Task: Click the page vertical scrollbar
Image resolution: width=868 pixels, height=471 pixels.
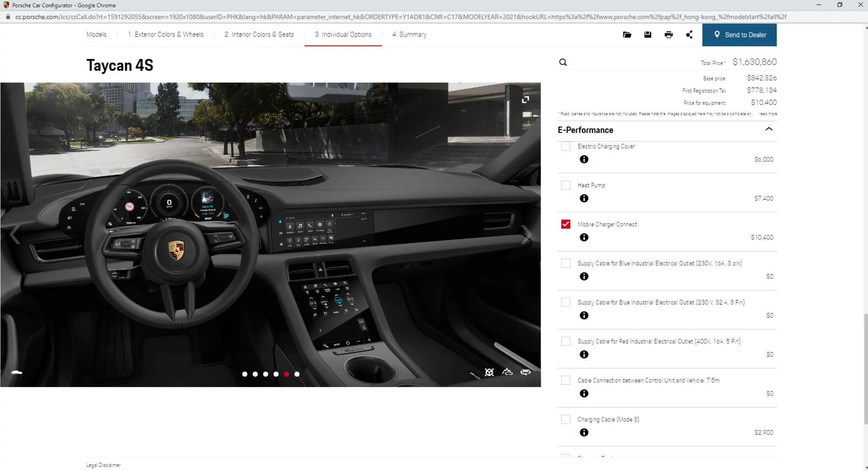Action: [865, 369]
